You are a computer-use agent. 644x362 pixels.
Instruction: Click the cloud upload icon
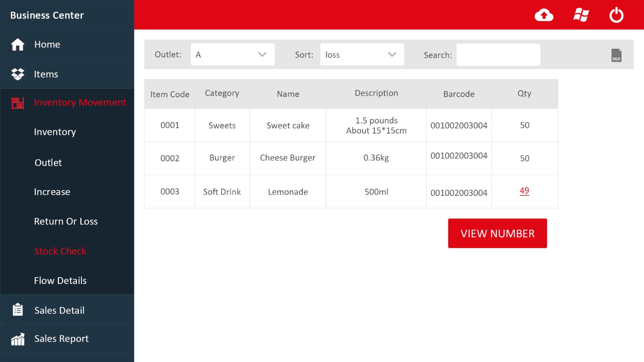coord(544,15)
